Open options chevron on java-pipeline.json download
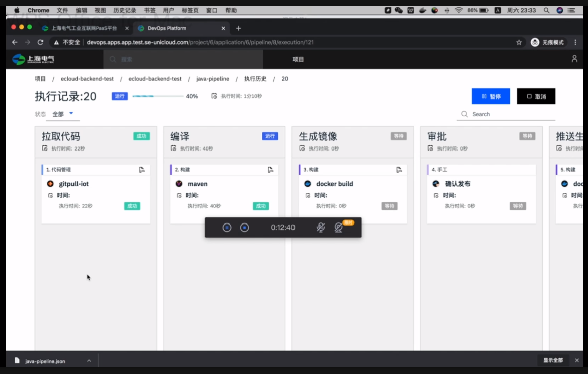This screenshot has height=374, width=588. [x=89, y=360]
